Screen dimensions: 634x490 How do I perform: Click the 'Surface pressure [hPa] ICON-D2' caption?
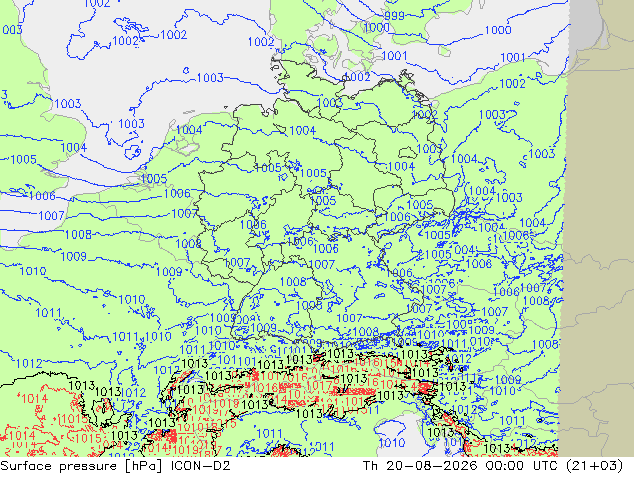(115, 466)
